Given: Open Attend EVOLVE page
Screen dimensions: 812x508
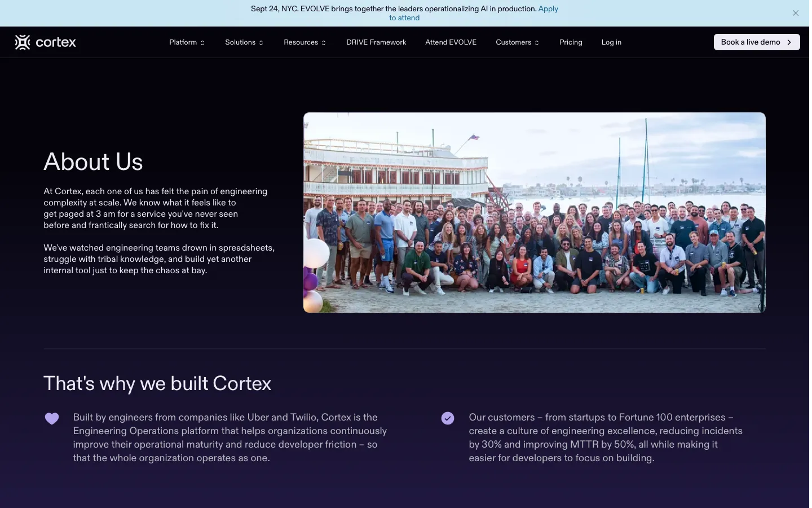Looking at the screenshot, I should pyautogui.click(x=451, y=42).
